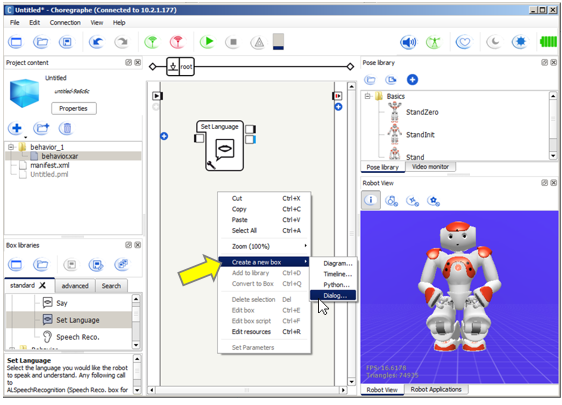Switch to the Video monitor tab
The height and width of the screenshot is (405, 562).
point(430,167)
